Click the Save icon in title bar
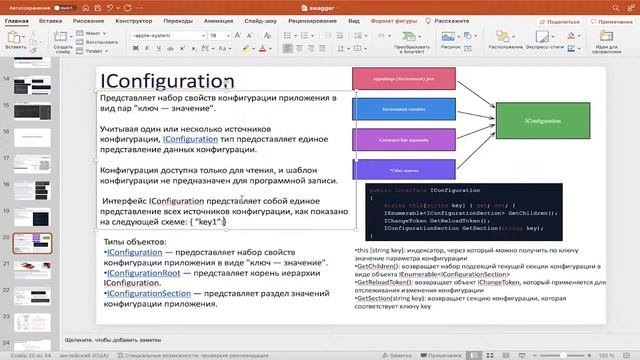640x360 pixels. pos(98,8)
